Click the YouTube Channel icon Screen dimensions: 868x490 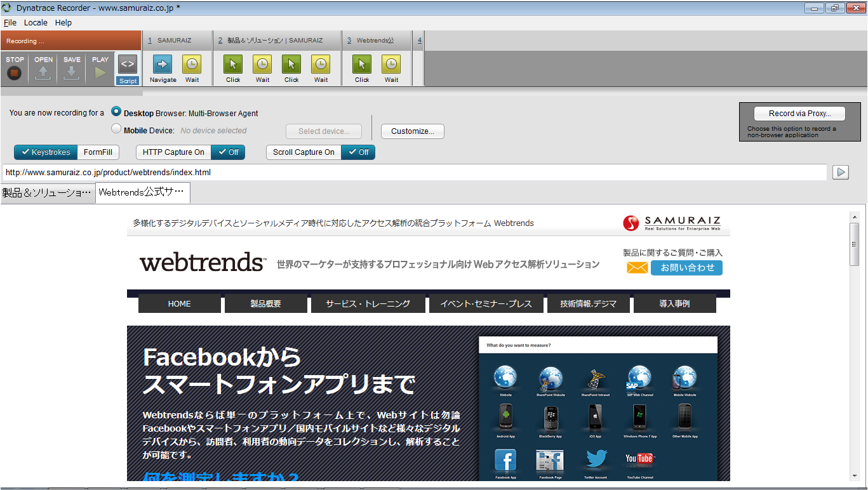(639, 458)
